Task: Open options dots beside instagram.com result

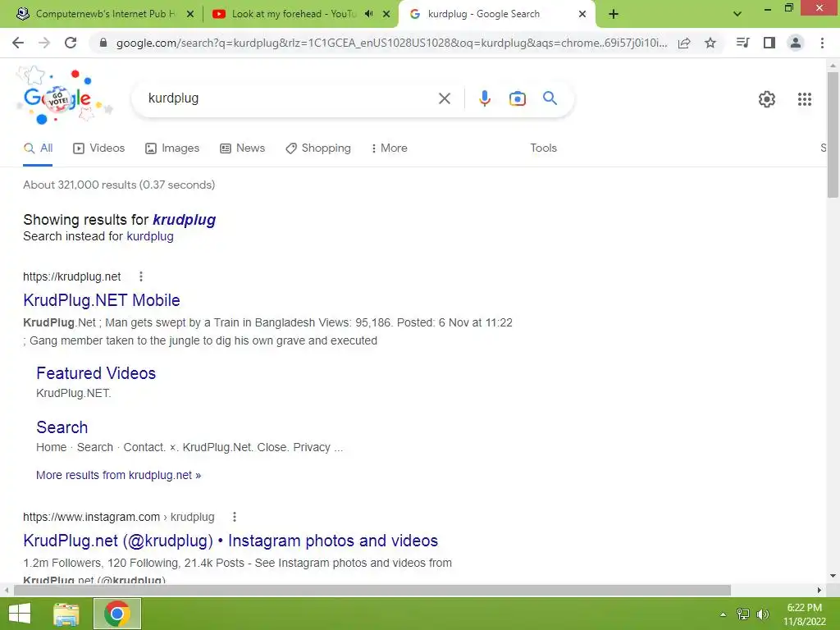Action: [x=234, y=517]
